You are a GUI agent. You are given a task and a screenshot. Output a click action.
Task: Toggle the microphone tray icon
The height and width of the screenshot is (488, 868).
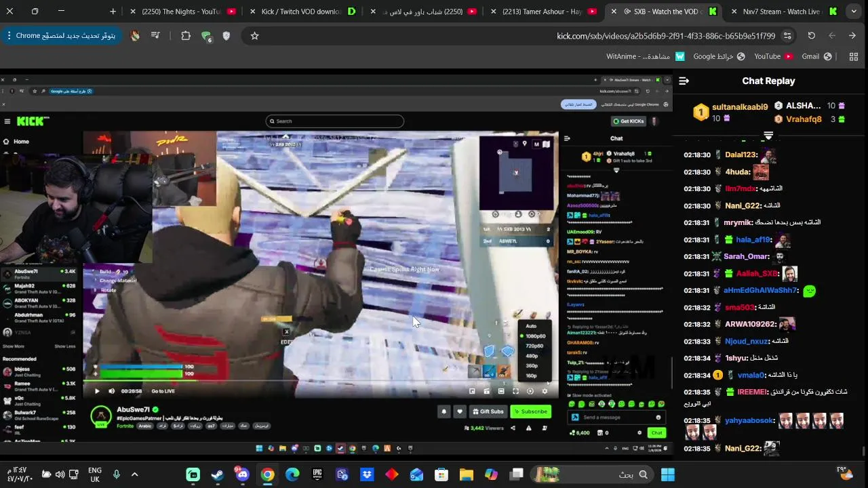pos(117,474)
